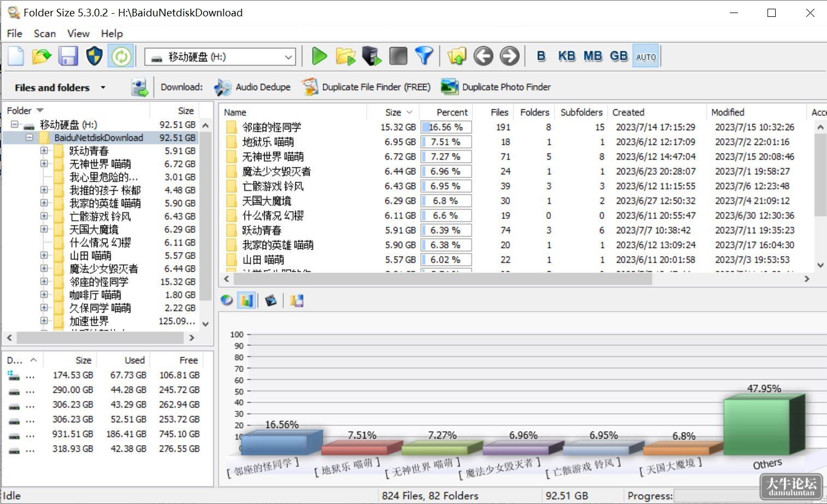The width and height of the screenshot is (827, 504).
Task: Click the scan computer icon
Action: pos(372,56)
